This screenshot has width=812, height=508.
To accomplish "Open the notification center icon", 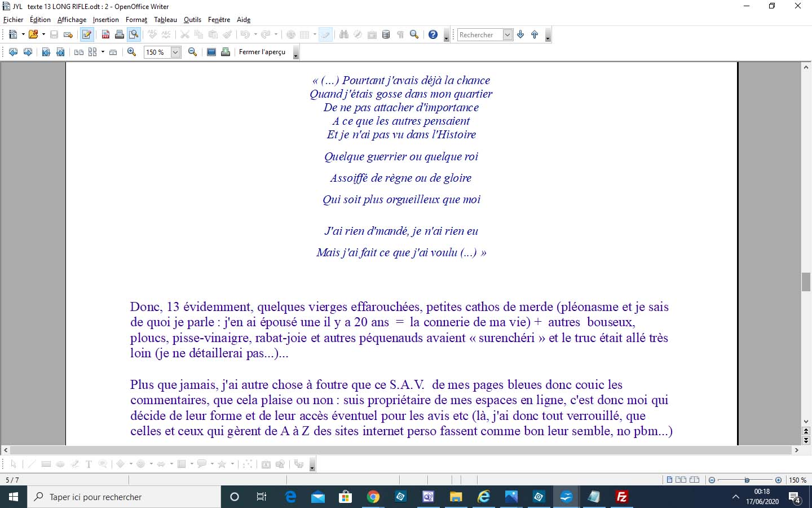I will tap(795, 497).
